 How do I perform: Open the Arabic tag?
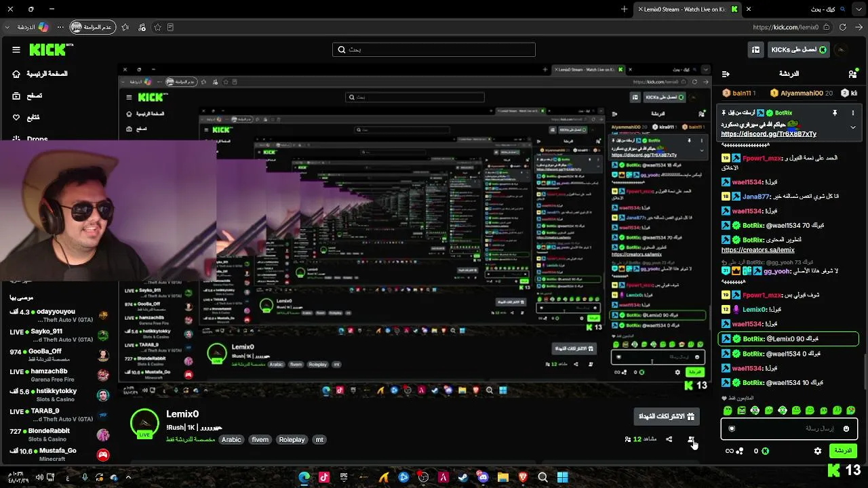point(231,439)
